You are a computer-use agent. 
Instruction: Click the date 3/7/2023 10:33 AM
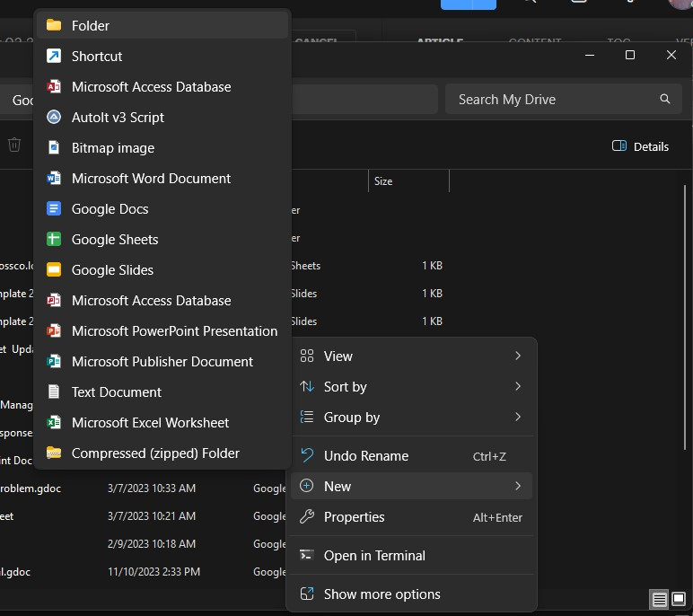pos(151,488)
